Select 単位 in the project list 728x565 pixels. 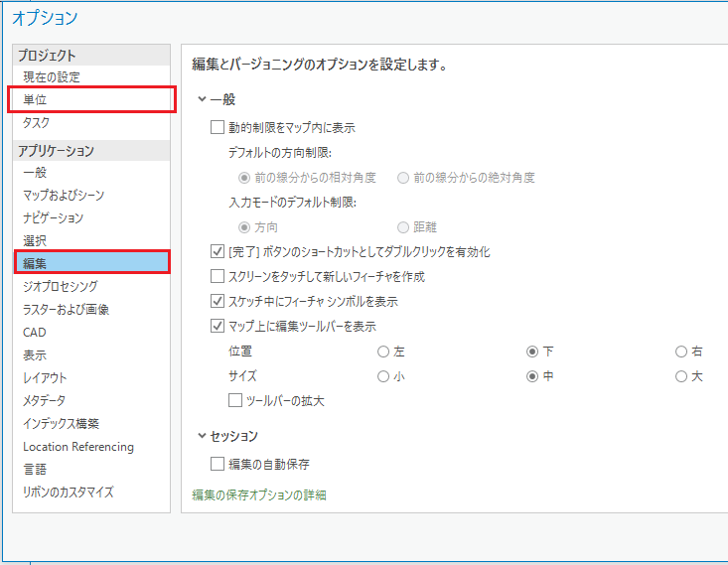click(x=91, y=99)
